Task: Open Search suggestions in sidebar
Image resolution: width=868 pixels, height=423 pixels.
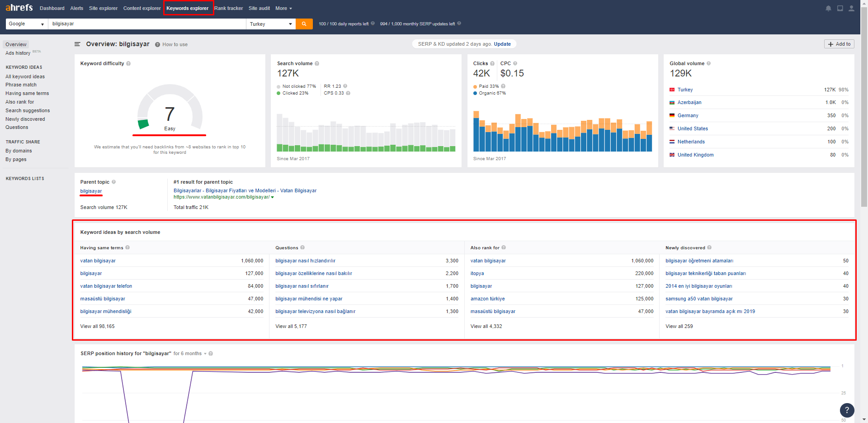Action: [28, 110]
